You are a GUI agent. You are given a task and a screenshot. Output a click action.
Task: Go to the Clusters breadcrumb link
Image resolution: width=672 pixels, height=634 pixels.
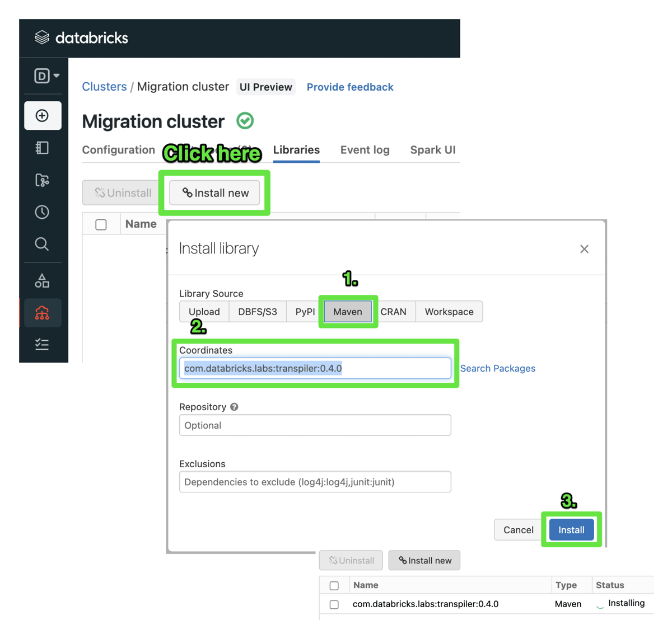[x=104, y=87]
